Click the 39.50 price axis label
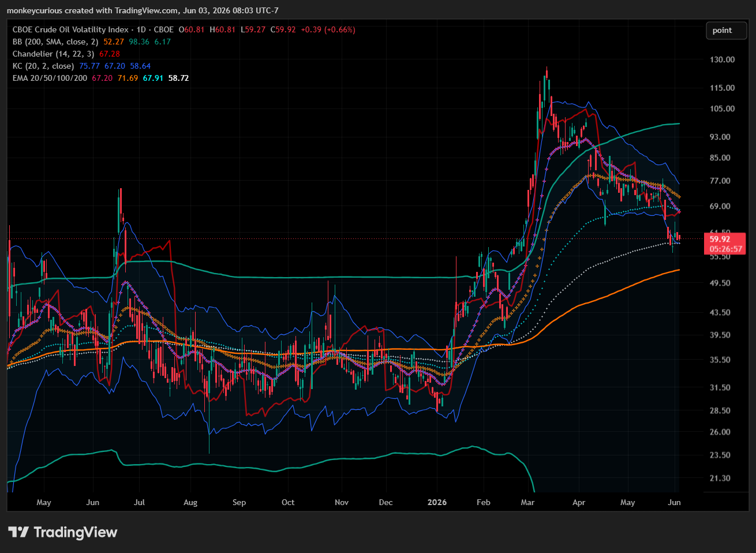The height and width of the screenshot is (553, 756). coord(720,335)
